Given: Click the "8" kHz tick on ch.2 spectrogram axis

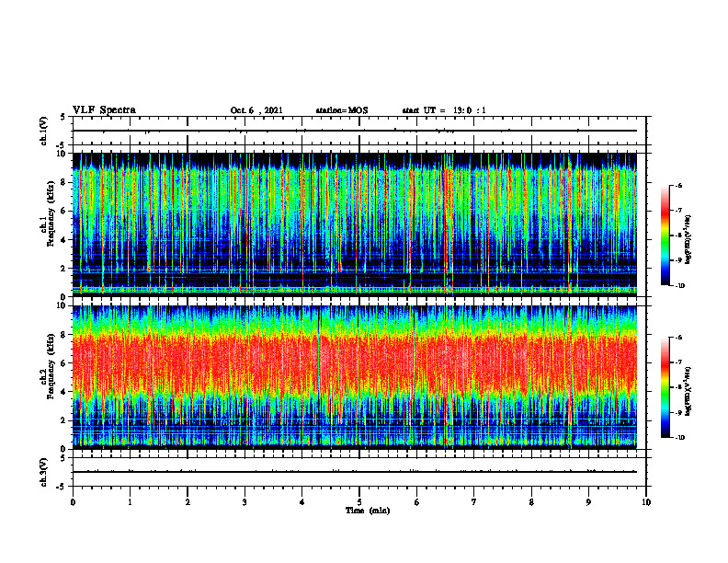Looking at the screenshot, I should tap(64, 335).
